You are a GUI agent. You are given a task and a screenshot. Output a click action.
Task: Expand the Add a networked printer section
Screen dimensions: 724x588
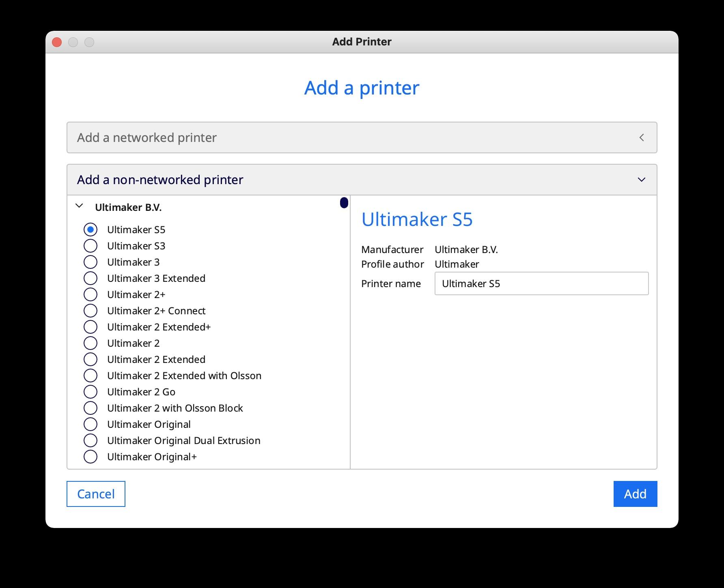(362, 137)
